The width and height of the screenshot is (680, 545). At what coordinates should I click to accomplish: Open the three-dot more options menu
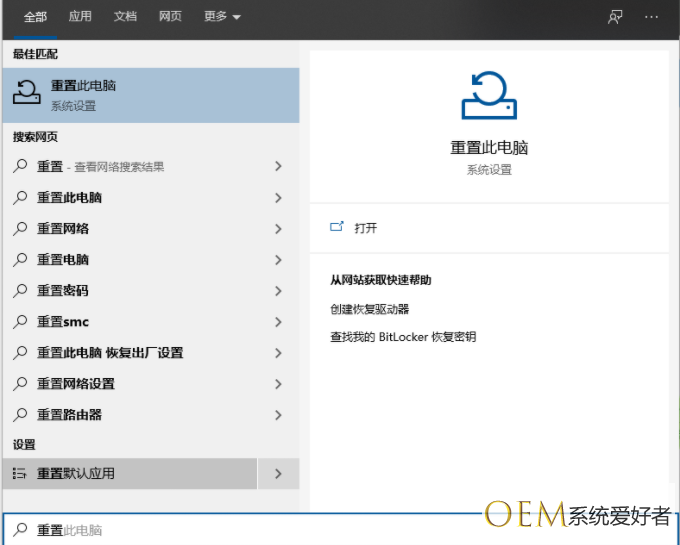(x=652, y=17)
